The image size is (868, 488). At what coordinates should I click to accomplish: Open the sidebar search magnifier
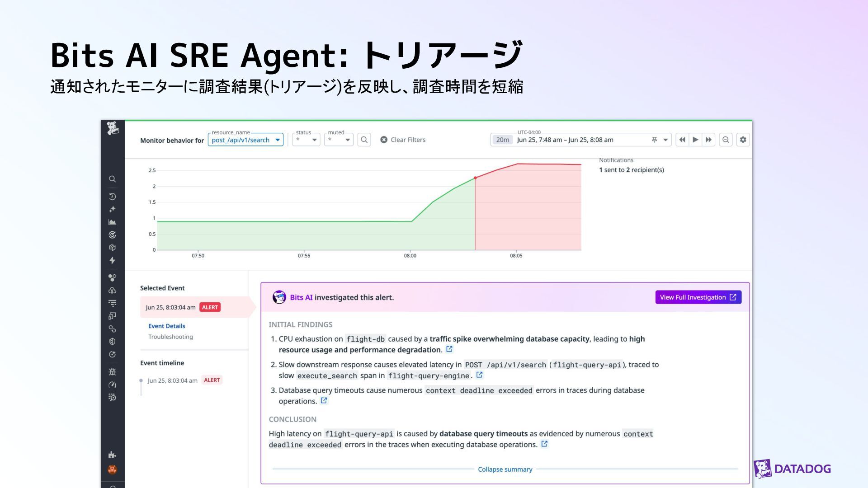pyautogui.click(x=112, y=179)
